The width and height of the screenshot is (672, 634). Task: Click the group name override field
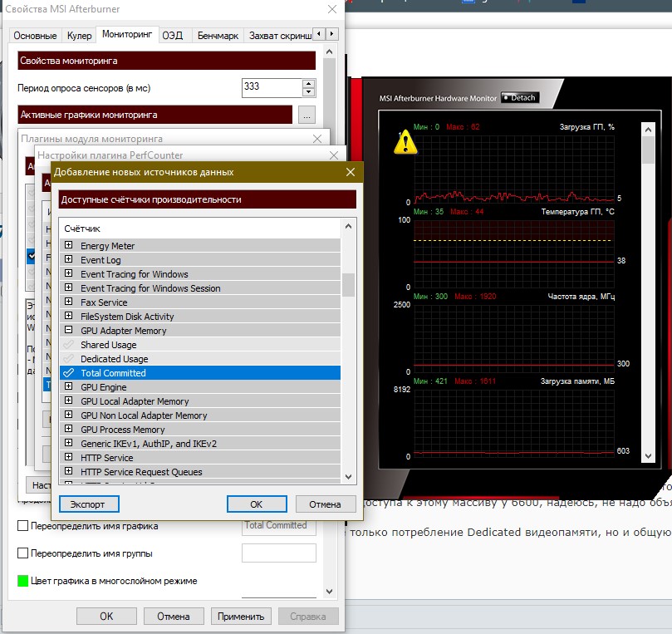click(x=279, y=553)
